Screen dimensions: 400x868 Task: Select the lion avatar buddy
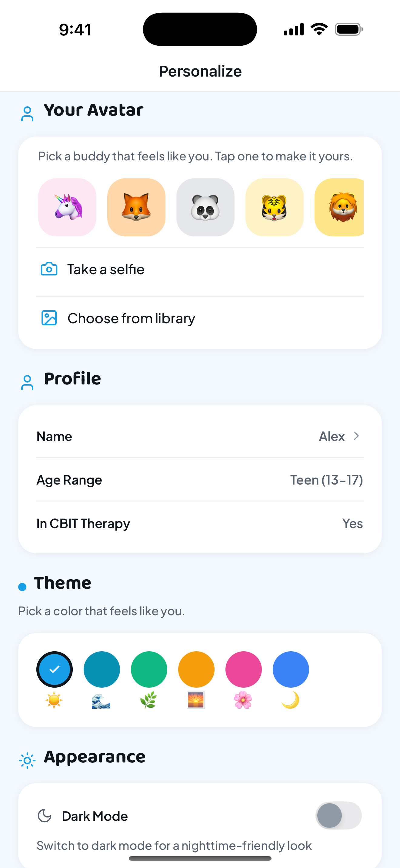pyautogui.click(x=339, y=207)
